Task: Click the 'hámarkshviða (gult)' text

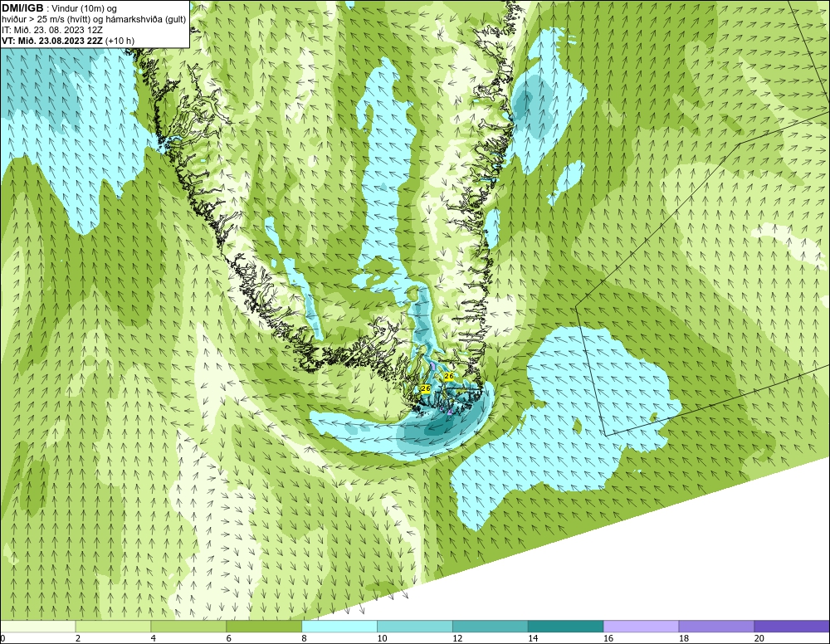Action: coord(145,20)
